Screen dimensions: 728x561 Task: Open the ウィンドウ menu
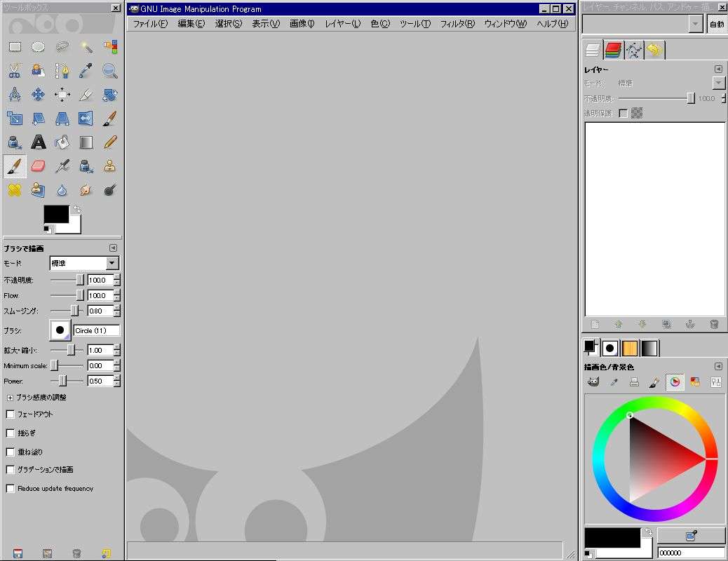point(505,24)
